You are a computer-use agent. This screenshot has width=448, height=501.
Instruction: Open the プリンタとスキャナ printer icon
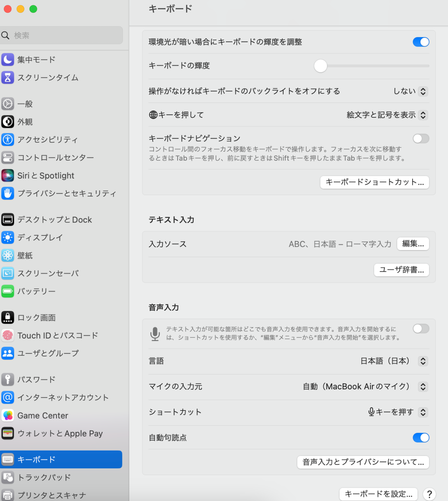[8, 495]
